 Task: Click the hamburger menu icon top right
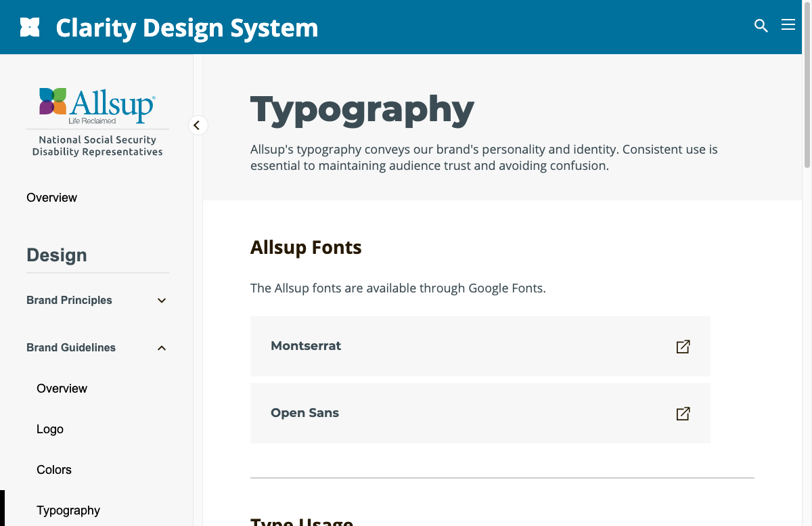point(788,24)
